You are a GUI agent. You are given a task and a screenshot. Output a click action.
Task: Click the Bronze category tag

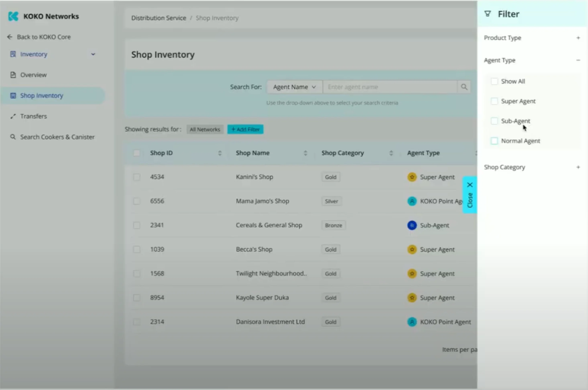(333, 225)
